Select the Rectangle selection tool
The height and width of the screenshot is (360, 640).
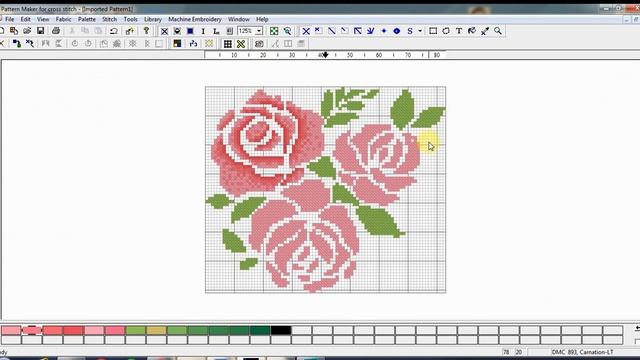click(433, 31)
